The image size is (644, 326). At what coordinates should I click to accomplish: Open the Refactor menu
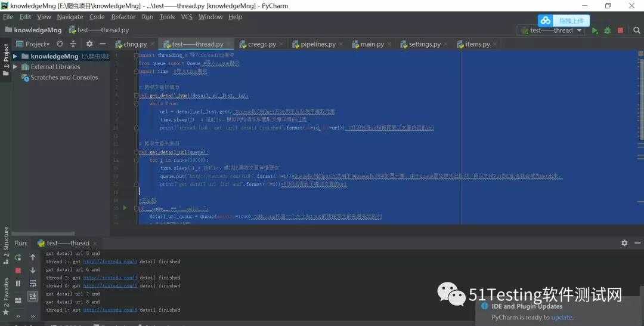tap(123, 17)
